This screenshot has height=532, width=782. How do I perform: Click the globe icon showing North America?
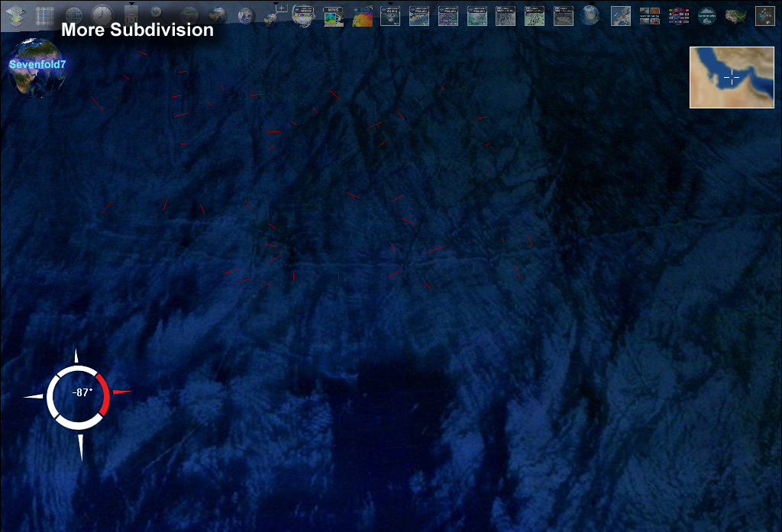592,16
